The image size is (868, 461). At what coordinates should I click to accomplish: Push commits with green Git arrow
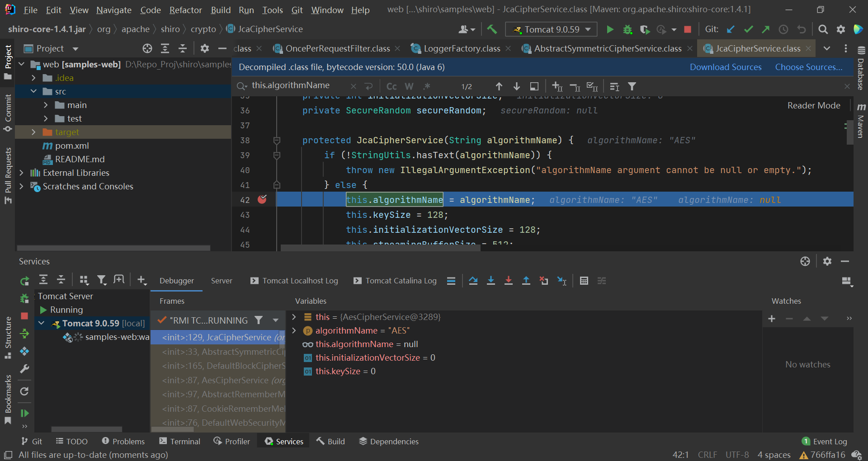coord(765,29)
